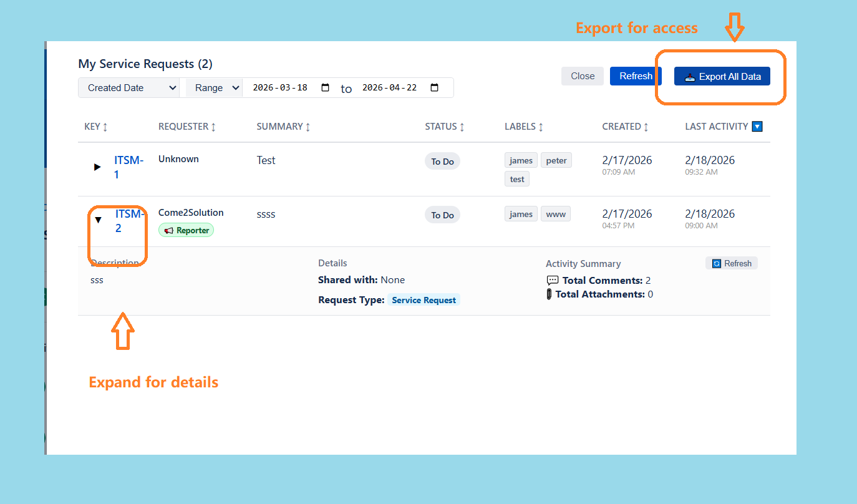Image resolution: width=857 pixels, height=504 pixels.
Task: Click the Details heading
Action: coord(332,263)
